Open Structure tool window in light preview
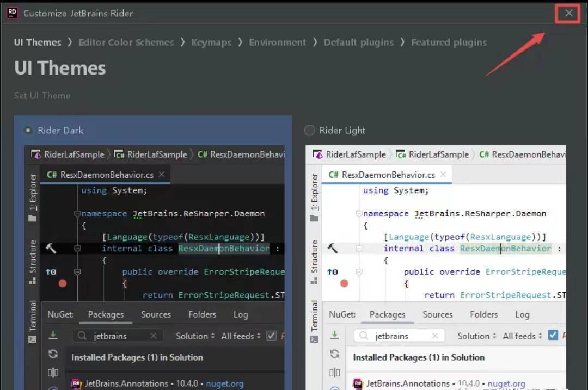This screenshot has width=588, height=390. point(314,262)
